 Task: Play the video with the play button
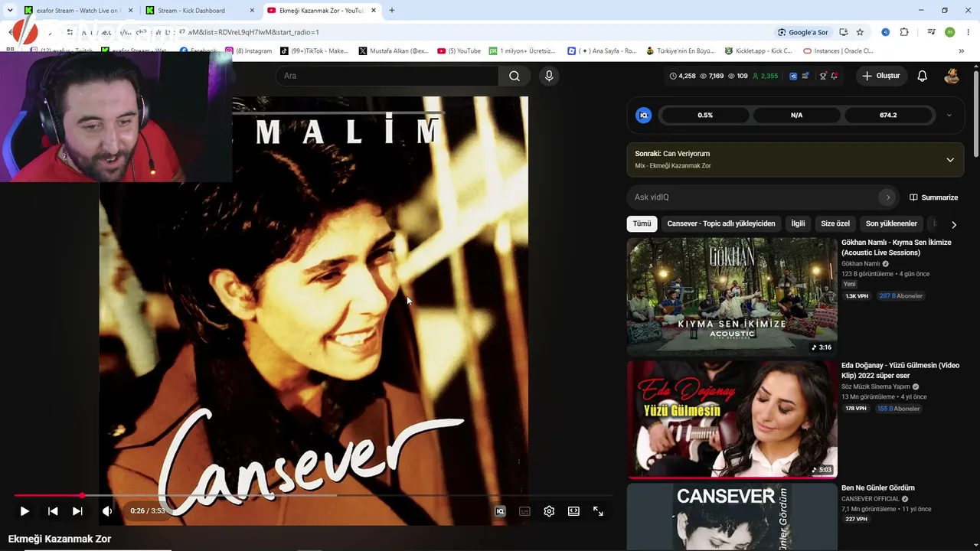[x=24, y=511]
